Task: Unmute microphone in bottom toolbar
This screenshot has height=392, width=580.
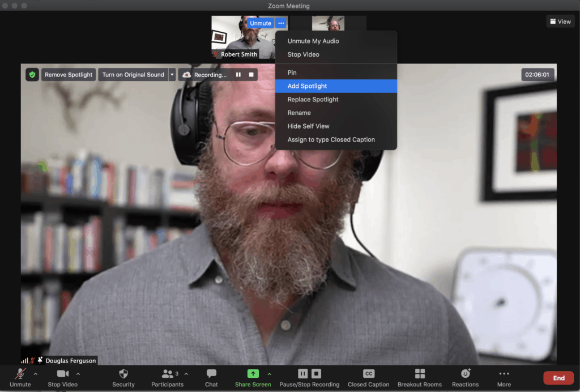Action: tap(20, 374)
